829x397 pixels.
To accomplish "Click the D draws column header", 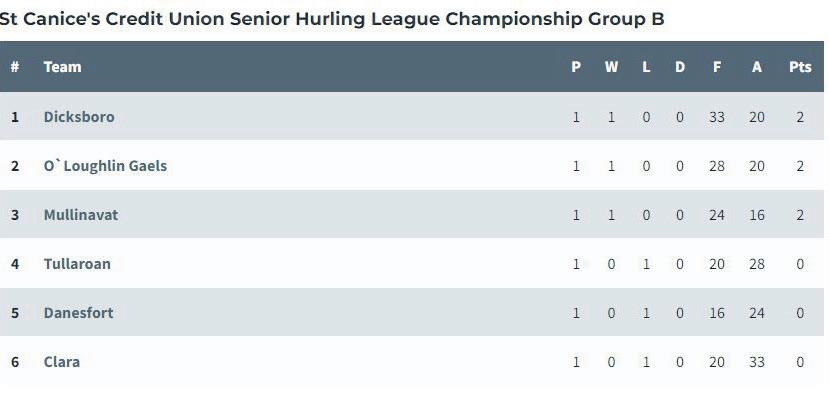I will 680,67.
